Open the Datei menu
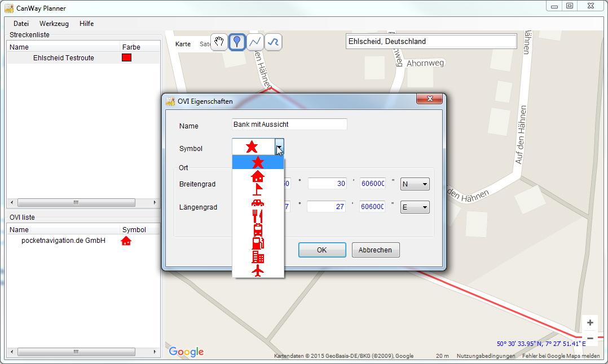608x364 pixels. [21, 24]
